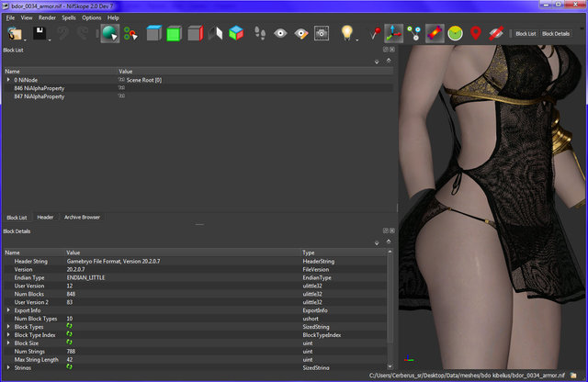
Task: Click the Save floppy disk icon
Action: click(x=40, y=33)
